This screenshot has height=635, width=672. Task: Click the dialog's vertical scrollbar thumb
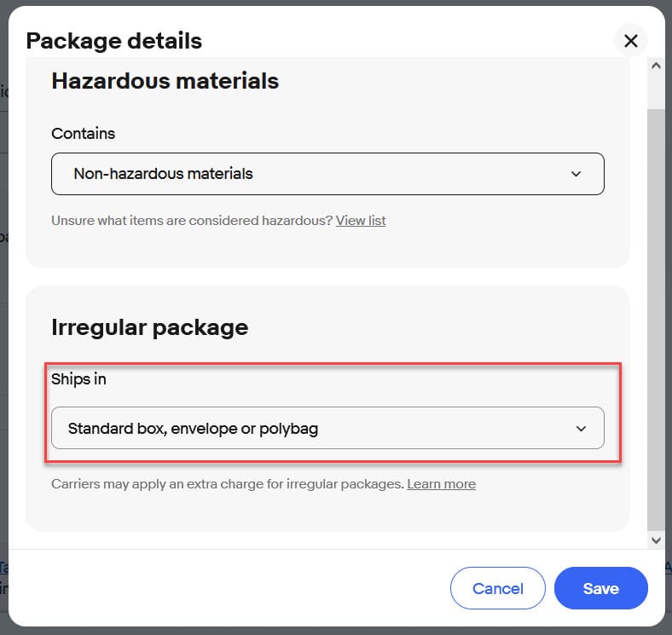click(x=656, y=315)
